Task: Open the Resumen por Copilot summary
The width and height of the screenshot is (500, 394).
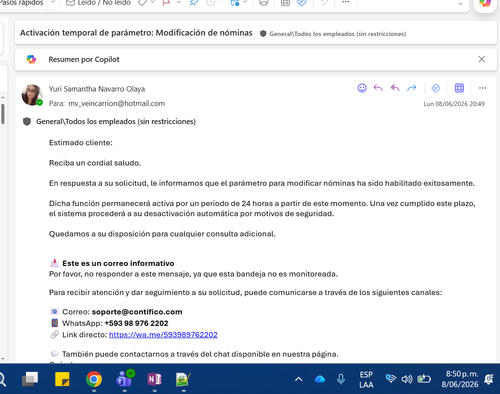Action: click(x=84, y=59)
